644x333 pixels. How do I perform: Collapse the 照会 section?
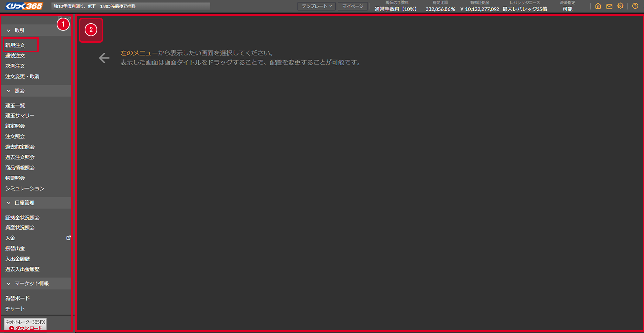[36, 91]
